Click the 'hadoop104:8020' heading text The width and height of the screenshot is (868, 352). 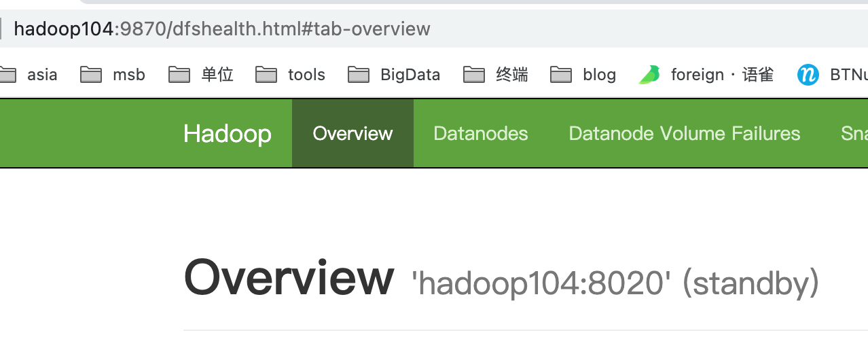[541, 283]
